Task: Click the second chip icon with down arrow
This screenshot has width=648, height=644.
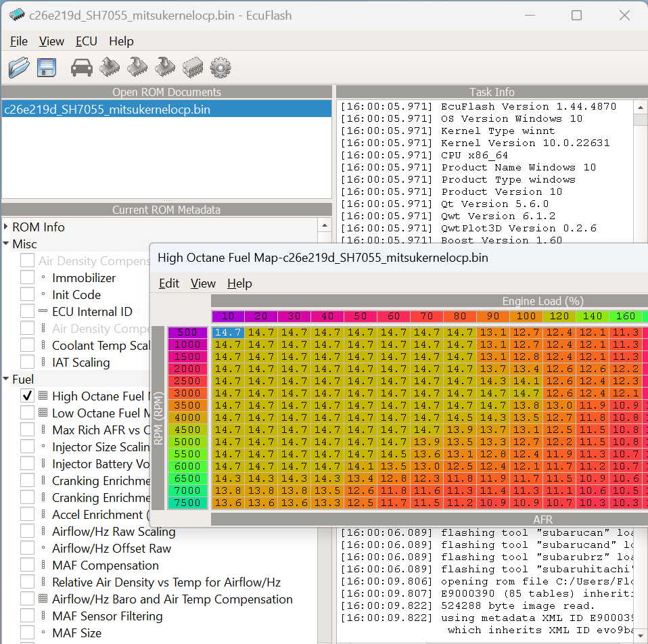Action: [165, 67]
